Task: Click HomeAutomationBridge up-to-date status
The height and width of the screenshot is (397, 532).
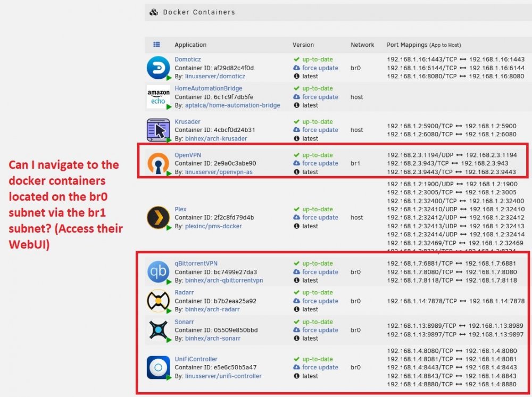Action: click(317, 88)
